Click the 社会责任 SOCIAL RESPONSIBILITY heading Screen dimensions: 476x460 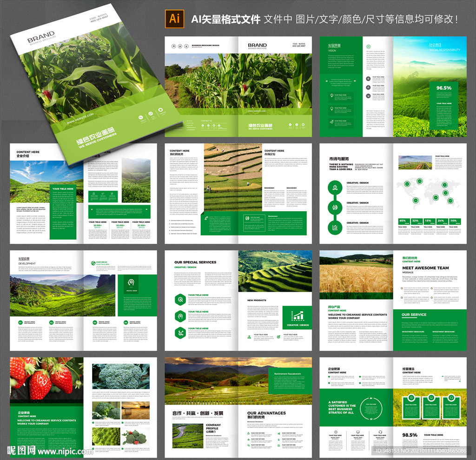point(444,47)
